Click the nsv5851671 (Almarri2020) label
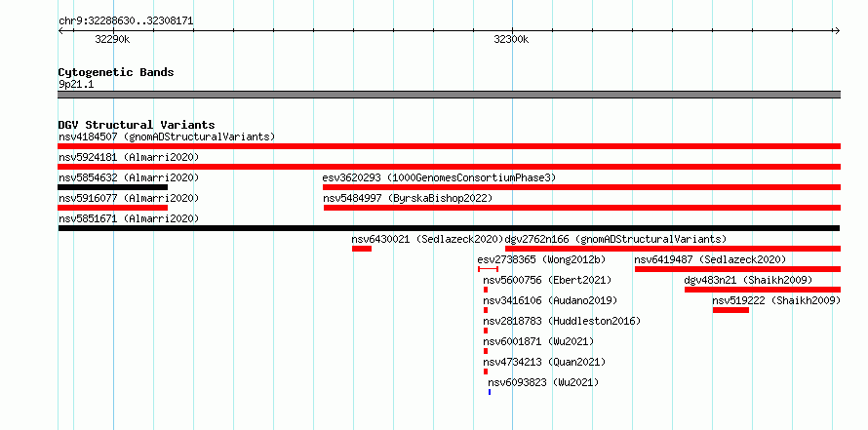 (129, 218)
